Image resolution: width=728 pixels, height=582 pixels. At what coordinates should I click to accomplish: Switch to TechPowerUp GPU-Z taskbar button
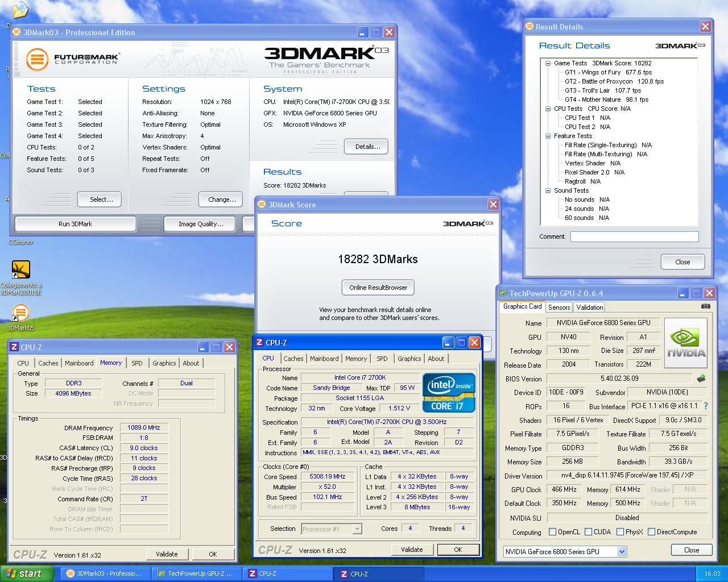196,573
